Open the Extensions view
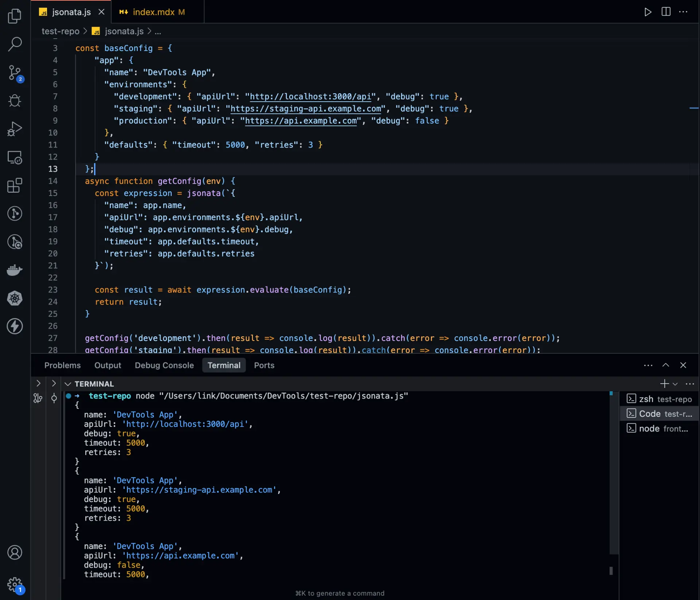Image resolution: width=700 pixels, height=600 pixels. (15, 185)
